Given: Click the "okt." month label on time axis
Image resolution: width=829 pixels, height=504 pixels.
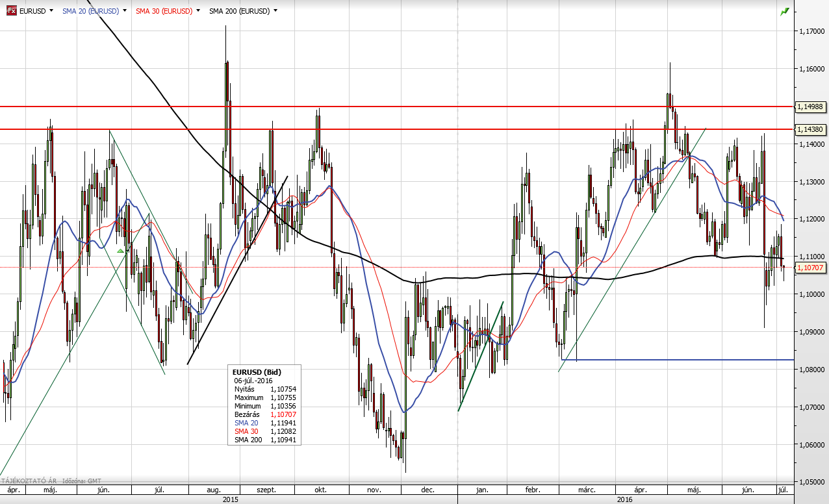Looking at the screenshot, I should [320, 490].
